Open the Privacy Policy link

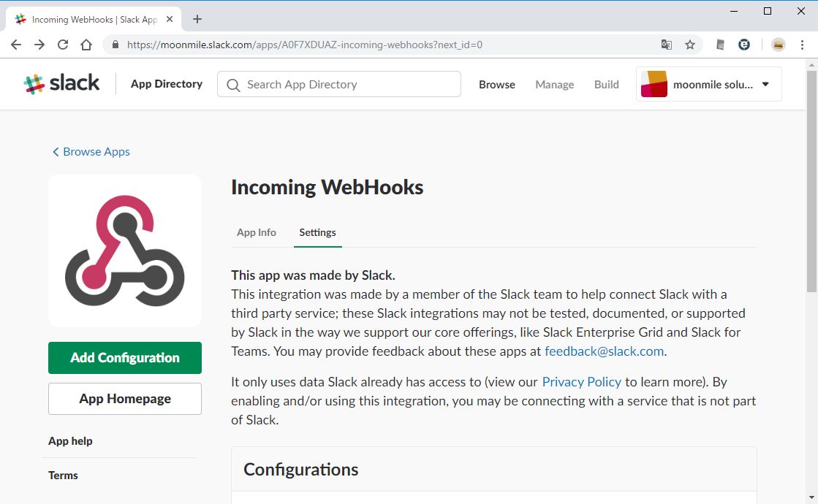[x=581, y=382]
